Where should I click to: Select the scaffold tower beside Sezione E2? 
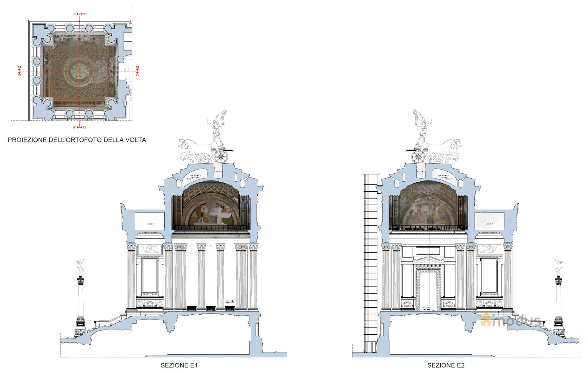(x=371, y=263)
